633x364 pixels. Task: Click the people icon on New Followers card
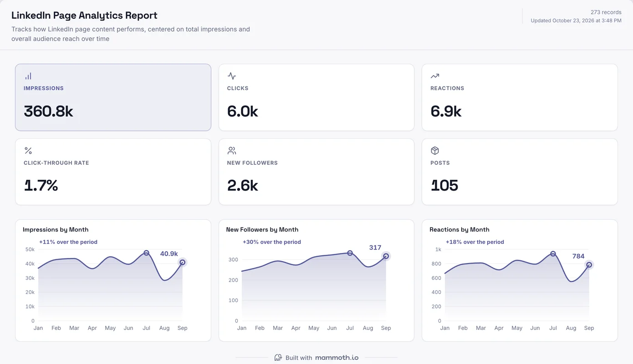(x=231, y=151)
